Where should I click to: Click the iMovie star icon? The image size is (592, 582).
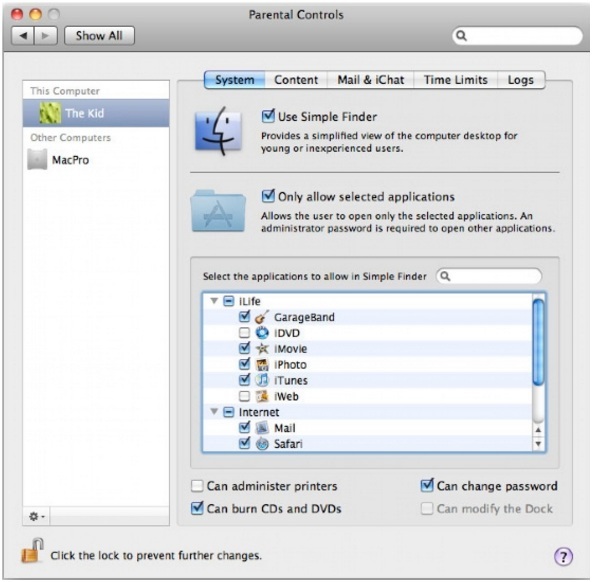(262, 349)
